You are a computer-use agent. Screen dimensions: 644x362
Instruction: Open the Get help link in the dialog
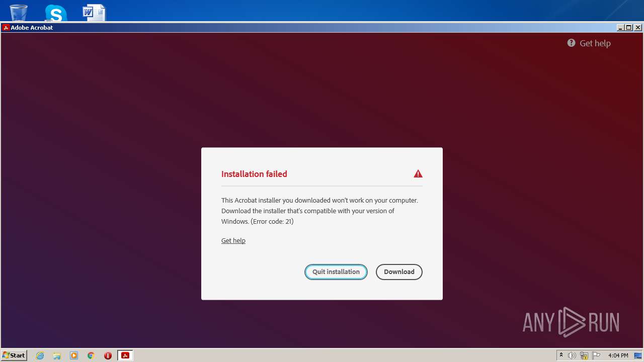click(233, 240)
